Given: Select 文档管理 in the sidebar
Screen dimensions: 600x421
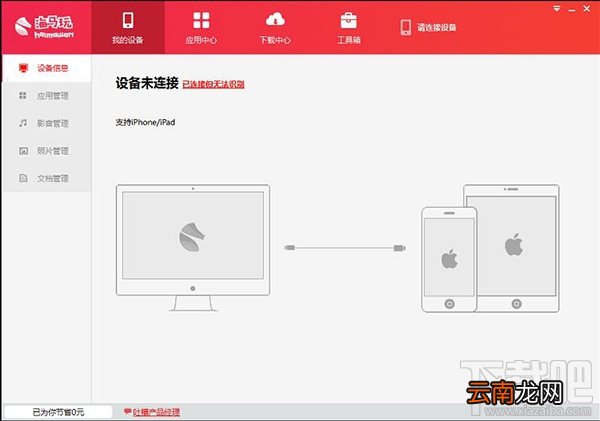Looking at the screenshot, I should point(47,178).
